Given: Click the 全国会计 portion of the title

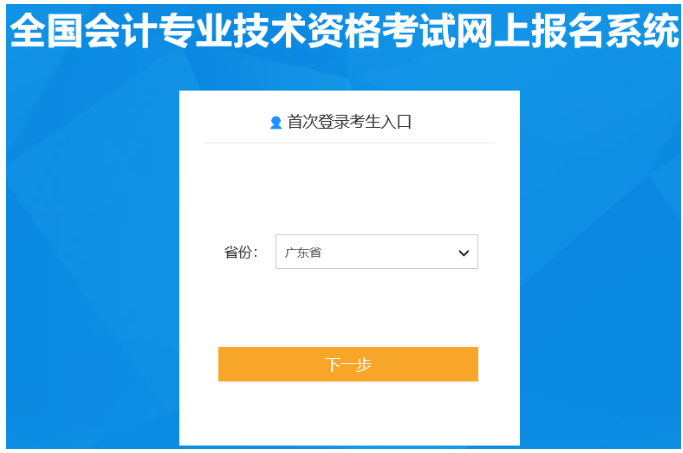Looking at the screenshot, I should (83, 30).
